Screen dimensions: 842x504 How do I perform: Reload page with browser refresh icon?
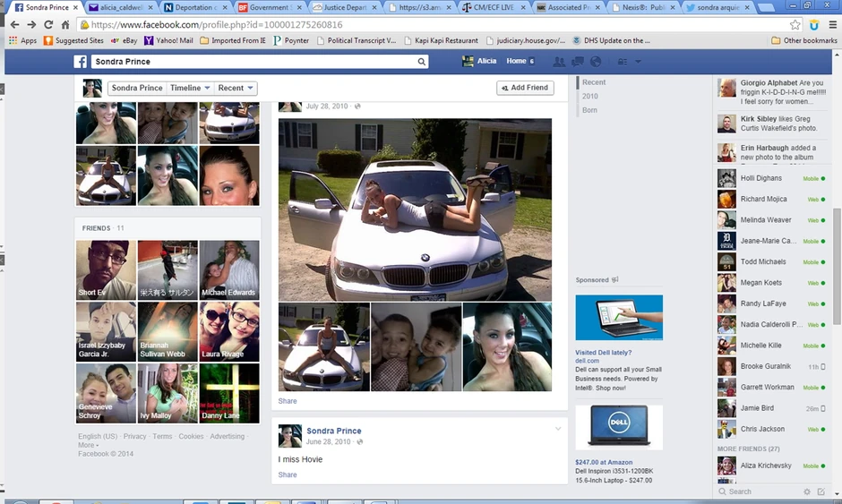pyautogui.click(x=48, y=25)
